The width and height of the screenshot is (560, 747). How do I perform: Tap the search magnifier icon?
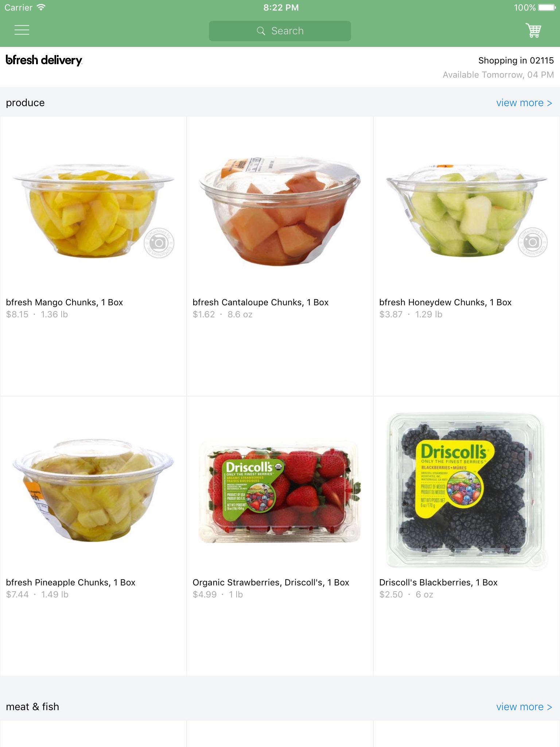[x=261, y=31]
